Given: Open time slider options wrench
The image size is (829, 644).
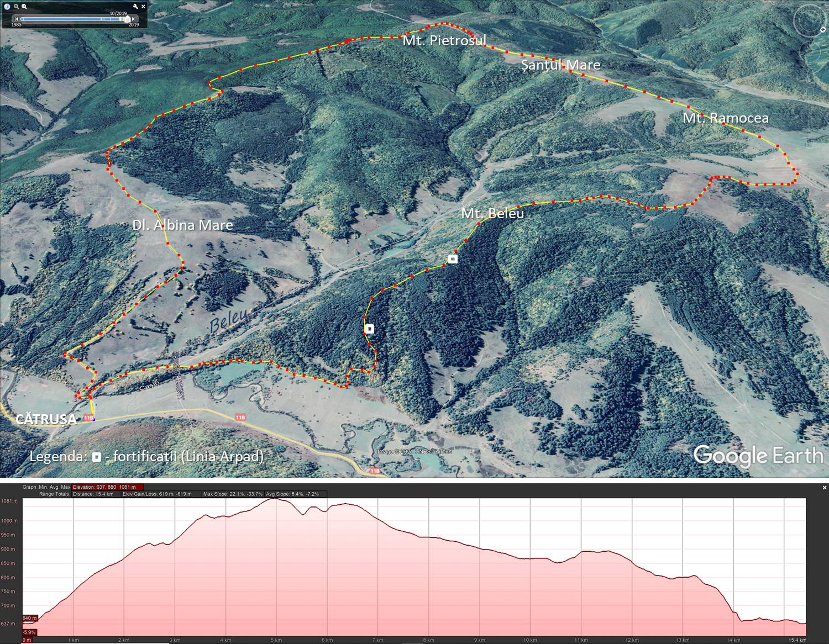Looking at the screenshot, I should click(x=136, y=7).
